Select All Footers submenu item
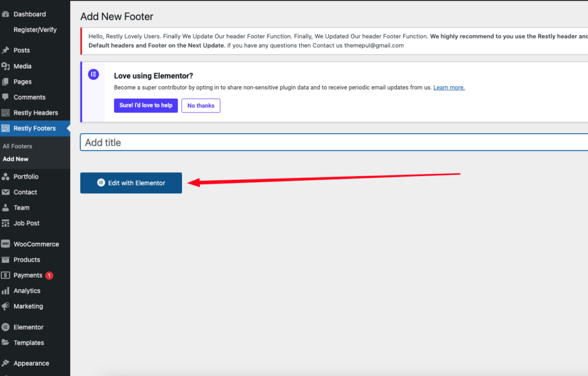Screen dimensions: 588x376 point(17,146)
